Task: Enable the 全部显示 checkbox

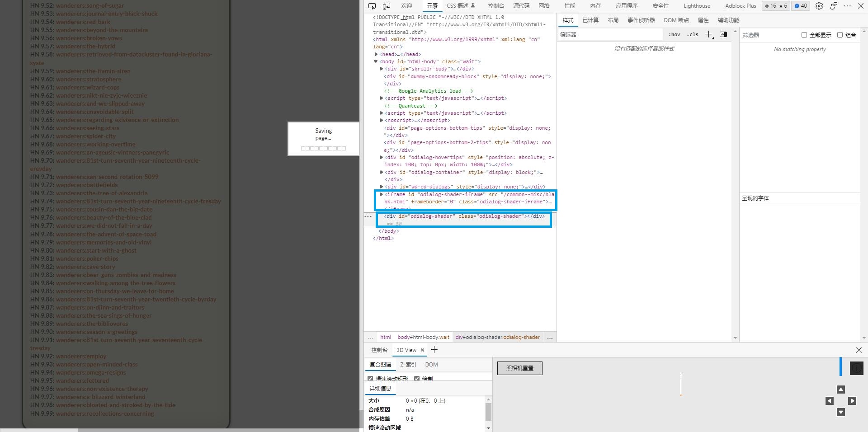Action: 804,35
